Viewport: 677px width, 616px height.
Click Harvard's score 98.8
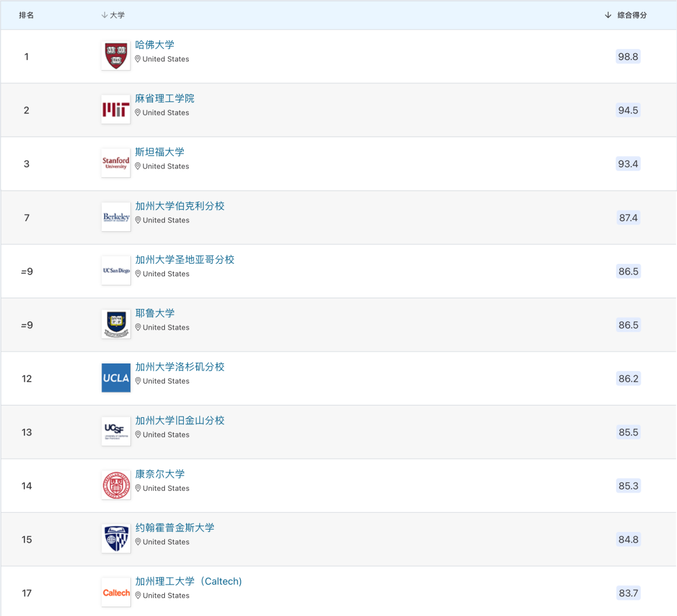coord(627,56)
